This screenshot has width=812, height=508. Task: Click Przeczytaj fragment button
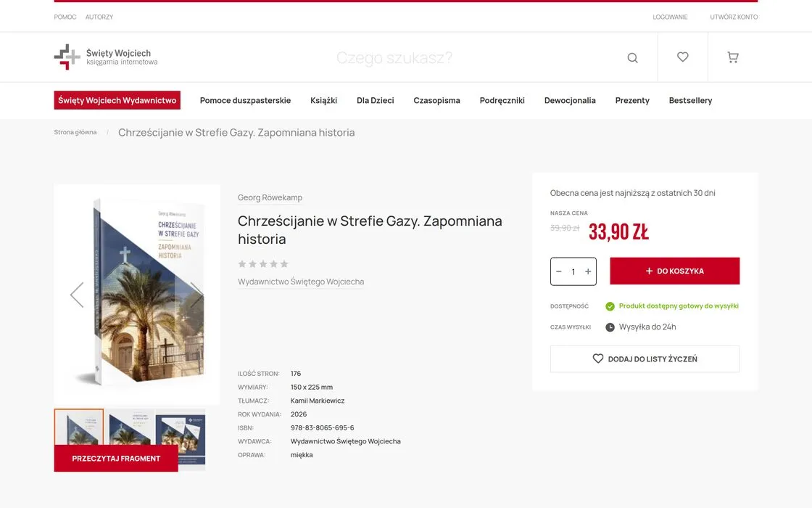tap(116, 458)
